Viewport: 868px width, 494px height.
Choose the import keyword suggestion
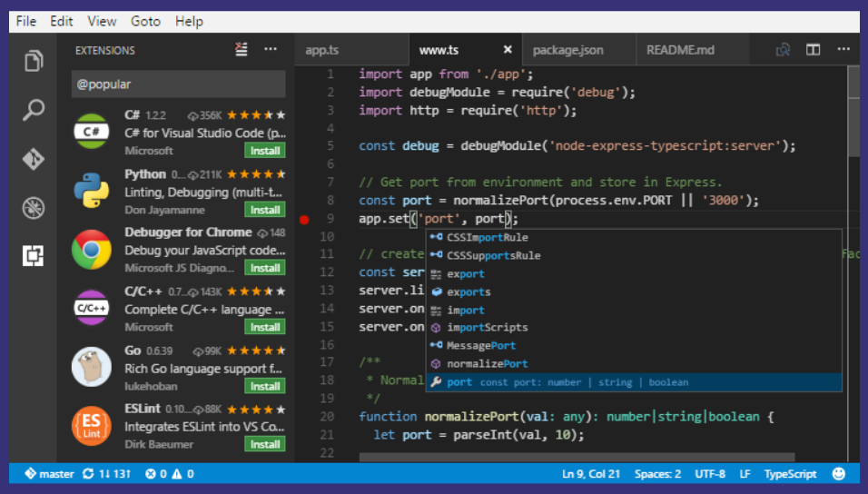634,311
